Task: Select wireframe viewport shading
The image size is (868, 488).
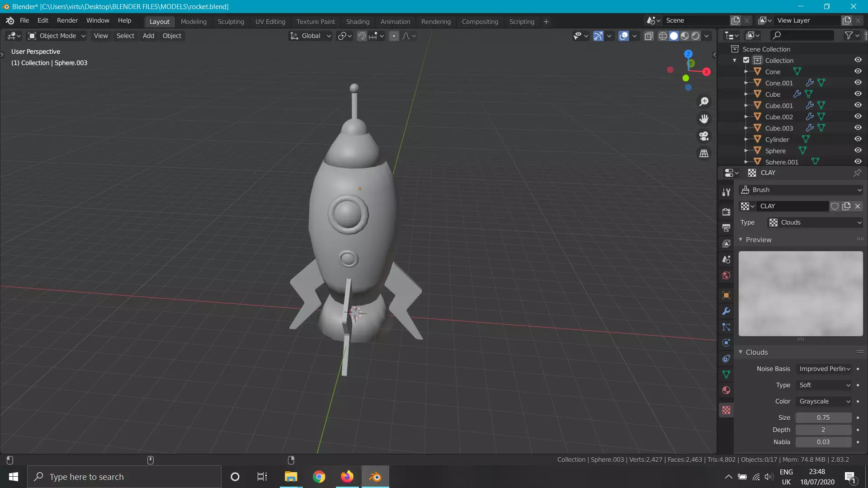Action: pyautogui.click(x=663, y=36)
